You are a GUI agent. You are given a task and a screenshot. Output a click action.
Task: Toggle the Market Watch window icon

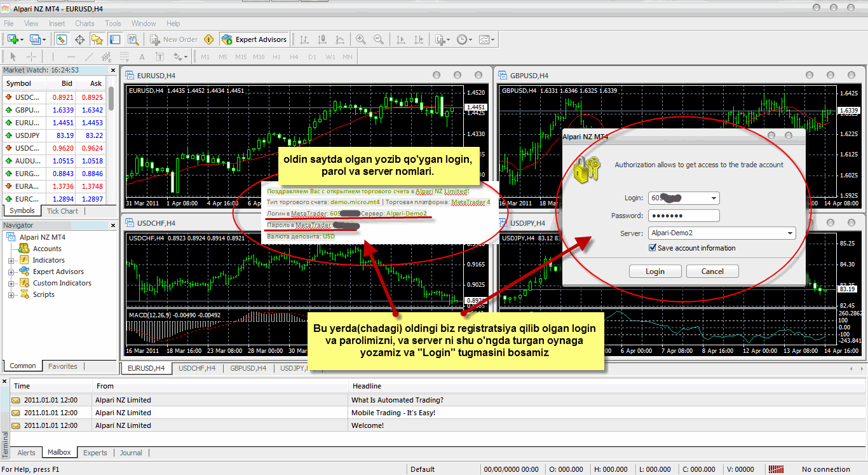(62, 39)
